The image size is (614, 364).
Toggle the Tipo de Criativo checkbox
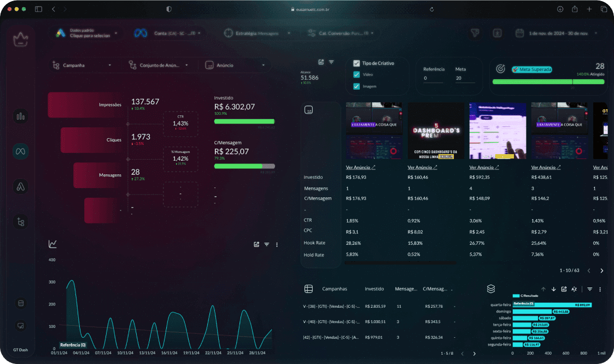(356, 63)
